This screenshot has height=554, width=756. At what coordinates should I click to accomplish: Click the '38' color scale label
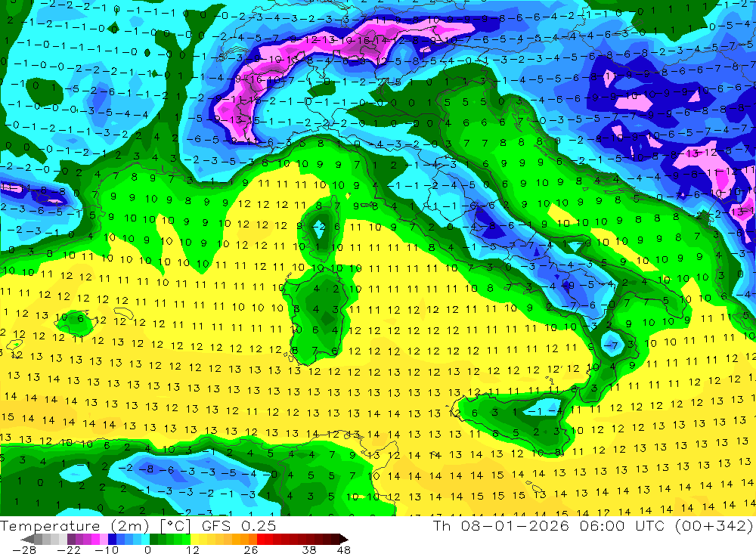click(309, 549)
